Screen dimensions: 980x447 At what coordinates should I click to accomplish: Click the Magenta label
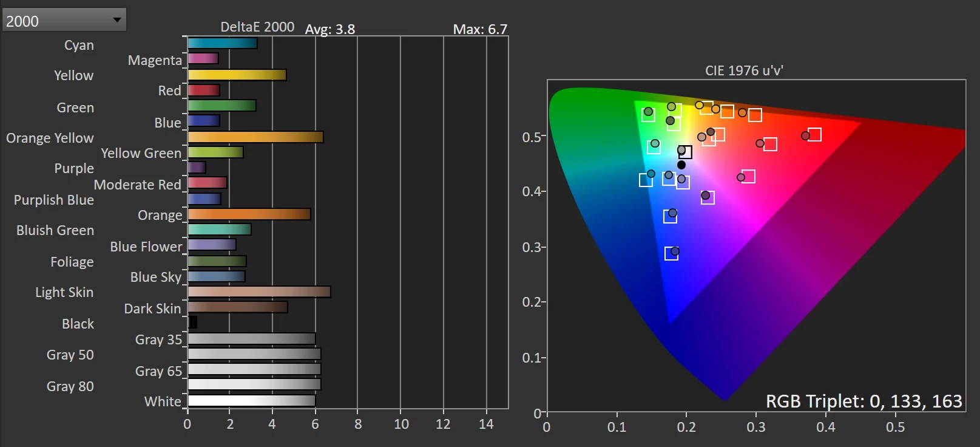[x=155, y=60]
